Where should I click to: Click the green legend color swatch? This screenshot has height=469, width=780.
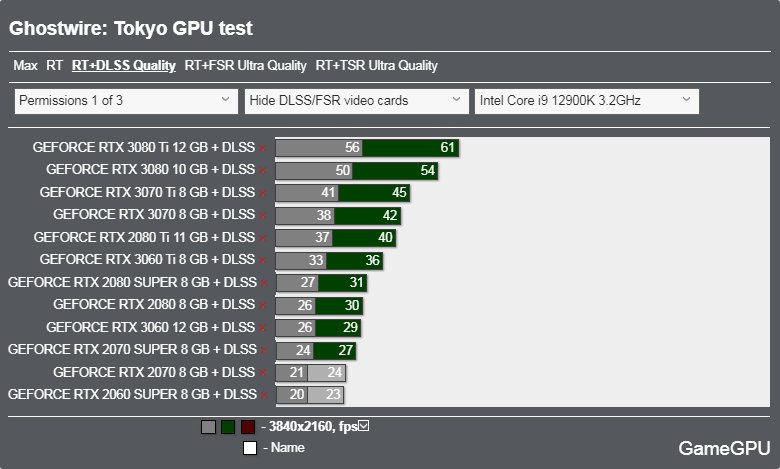(228, 427)
